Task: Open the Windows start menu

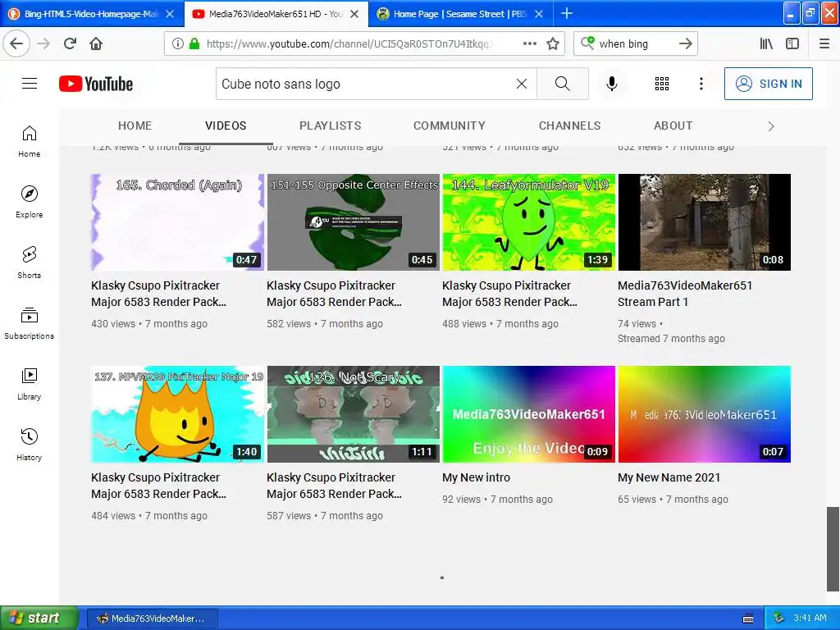Action: (x=39, y=618)
